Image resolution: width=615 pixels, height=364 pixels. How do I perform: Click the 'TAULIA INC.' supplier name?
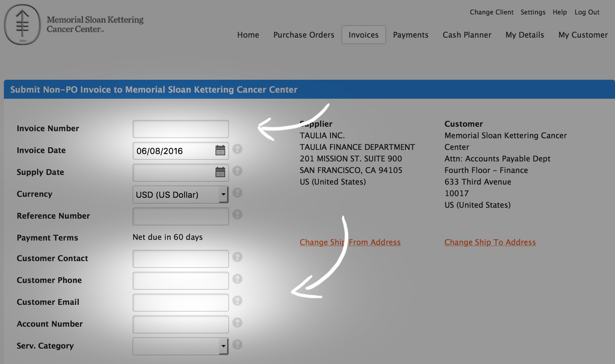pos(322,135)
